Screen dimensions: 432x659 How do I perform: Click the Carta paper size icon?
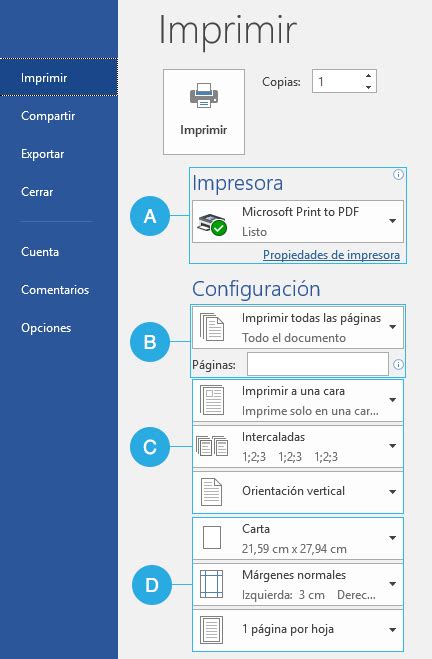point(212,538)
